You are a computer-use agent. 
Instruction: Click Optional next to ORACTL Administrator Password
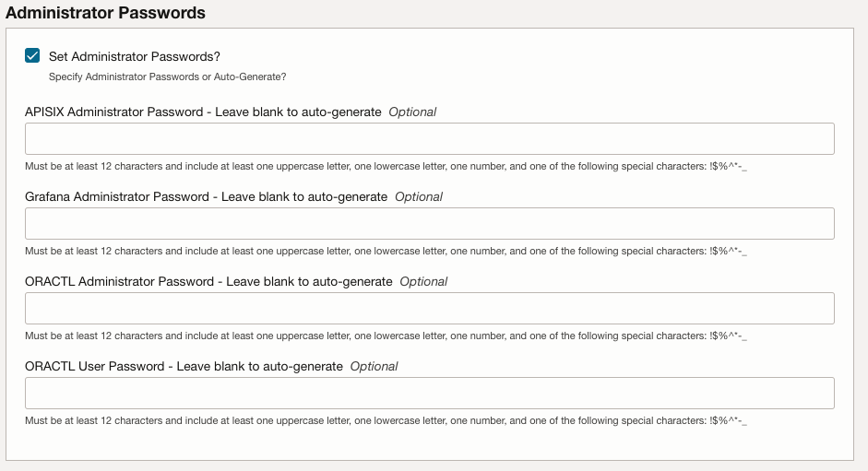(423, 282)
